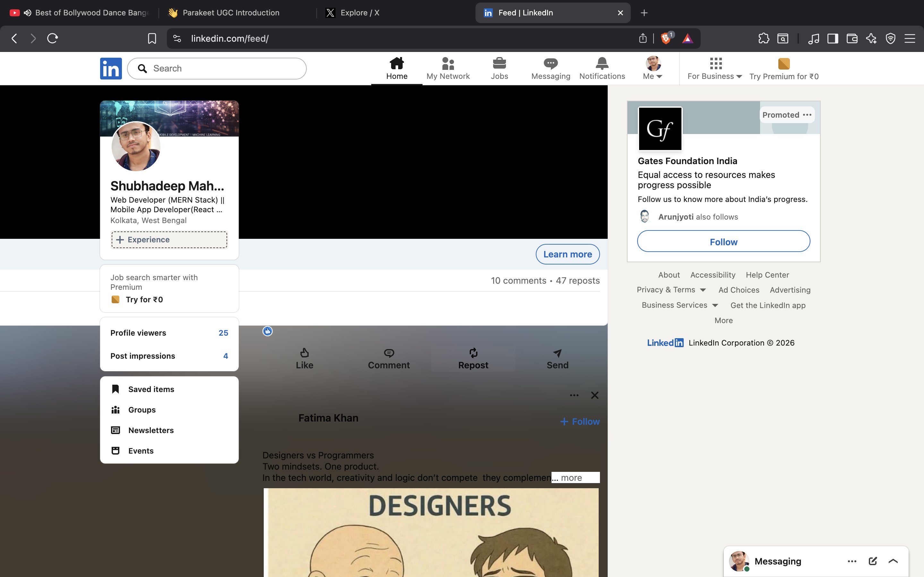Screen dimensions: 924x577
Task: Click the LinkedIn logo icon
Action: pyautogui.click(x=111, y=68)
